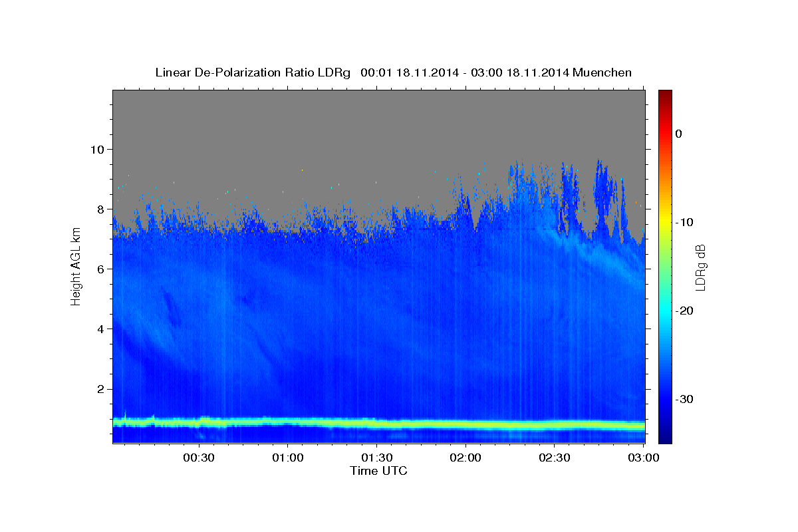798x532 pixels.
Task: Click the 02:00 time tick label
Action: [465, 458]
